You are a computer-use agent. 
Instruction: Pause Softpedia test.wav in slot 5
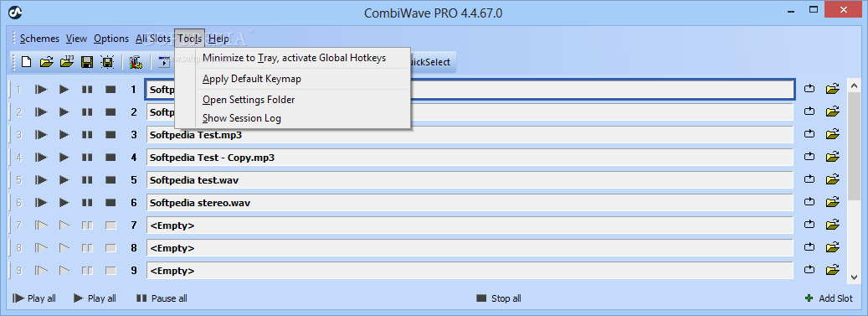87,180
